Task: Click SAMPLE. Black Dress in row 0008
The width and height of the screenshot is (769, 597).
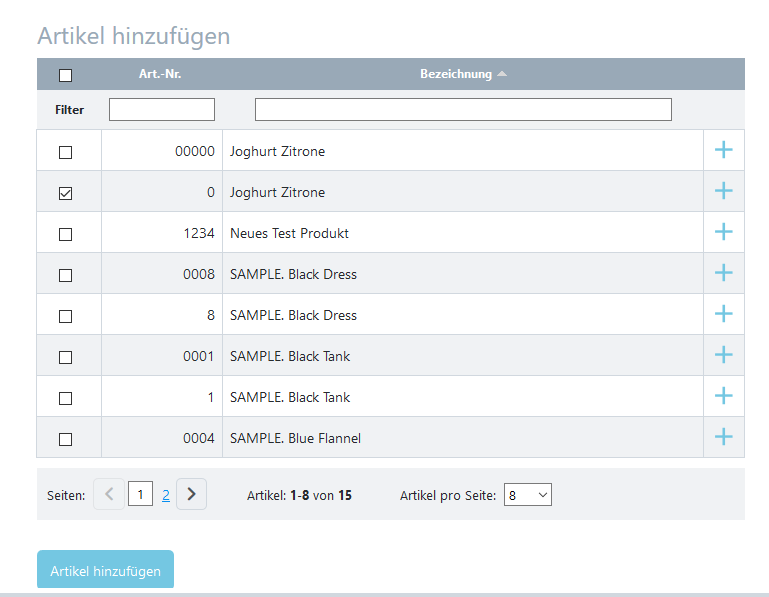Action: [293, 274]
